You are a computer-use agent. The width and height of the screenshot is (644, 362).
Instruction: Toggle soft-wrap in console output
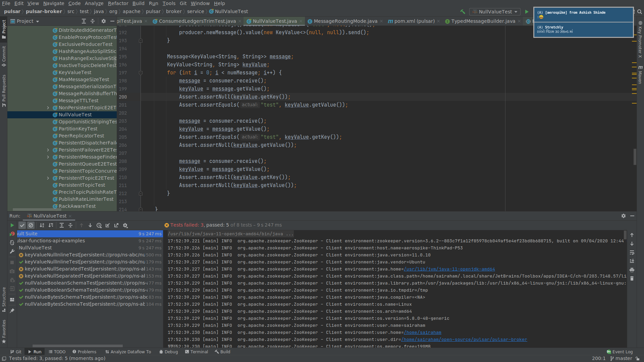pyautogui.click(x=632, y=252)
